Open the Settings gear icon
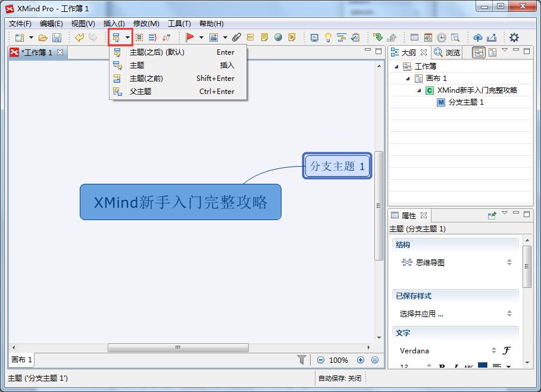Screen dimensions: 541x392 pyautogui.click(x=513, y=37)
